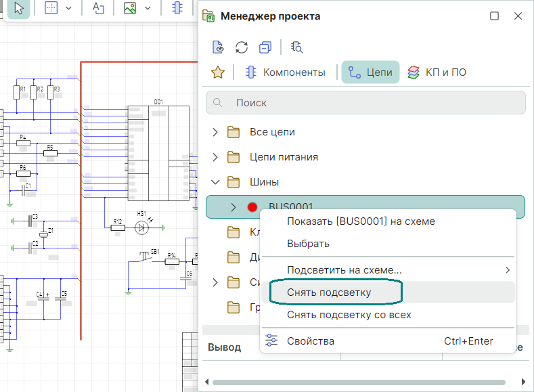Choose Снять подсветку from context menu

click(x=329, y=292)
